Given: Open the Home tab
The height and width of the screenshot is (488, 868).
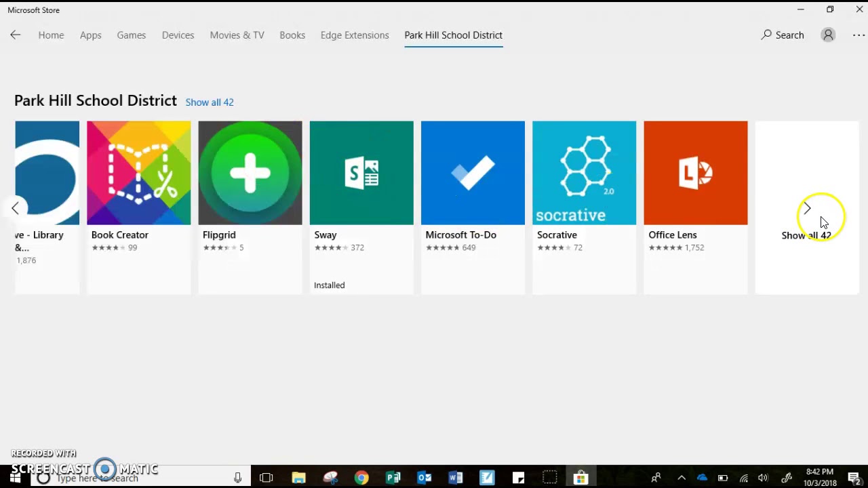Looking at the screenshot, I should click(51, 35).
